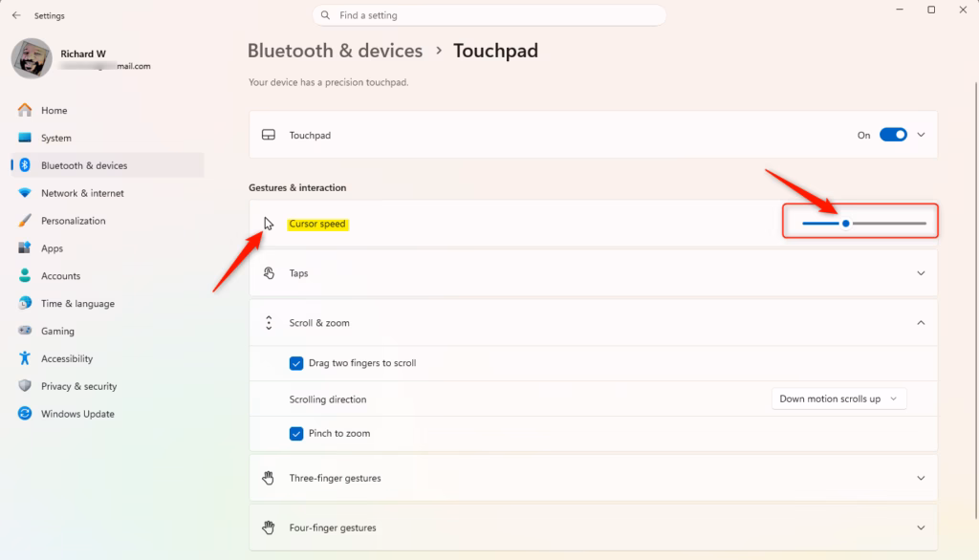This screenshot has width=979, height=560.
Task: Expand Three-finger gestures options
Action: coord(921,478)
